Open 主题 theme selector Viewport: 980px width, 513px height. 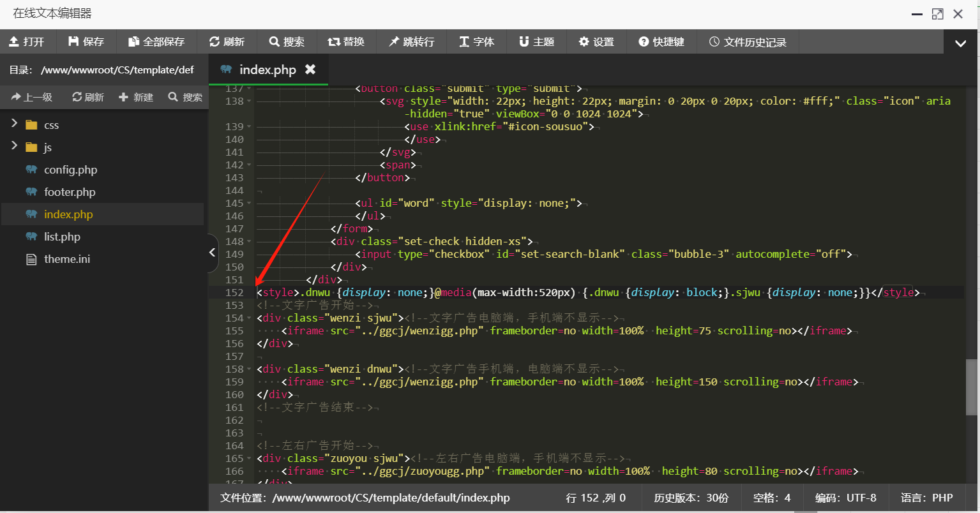click(536, 41)
